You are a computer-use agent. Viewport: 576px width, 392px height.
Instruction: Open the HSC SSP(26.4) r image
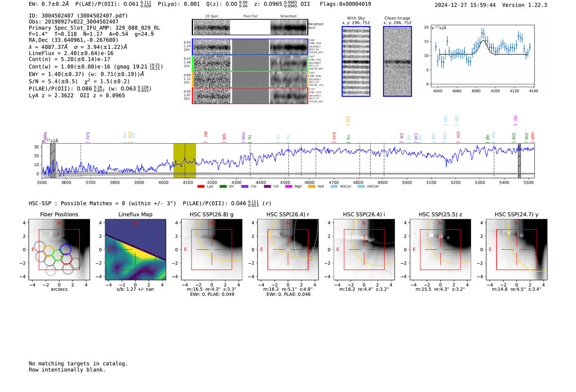(x=288, y=250)
